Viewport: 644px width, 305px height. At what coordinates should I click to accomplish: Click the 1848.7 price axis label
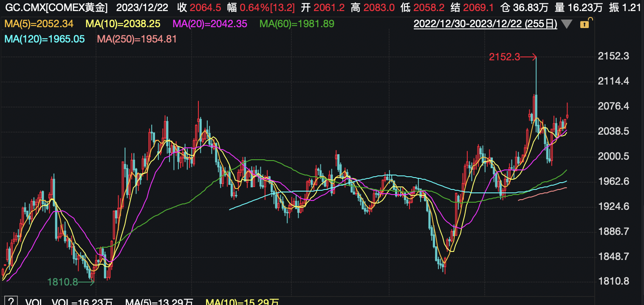click(x=613, y=257)
